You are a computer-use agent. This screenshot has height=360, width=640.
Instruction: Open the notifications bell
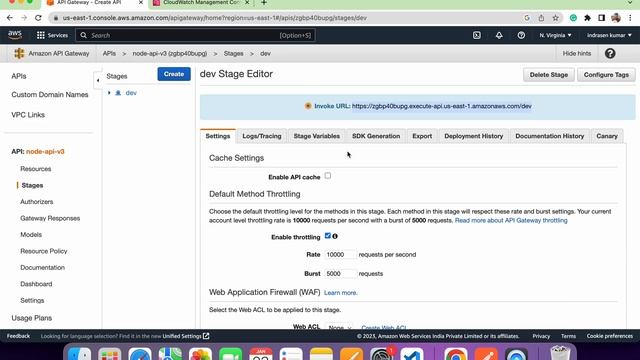[x=499, y=36]
